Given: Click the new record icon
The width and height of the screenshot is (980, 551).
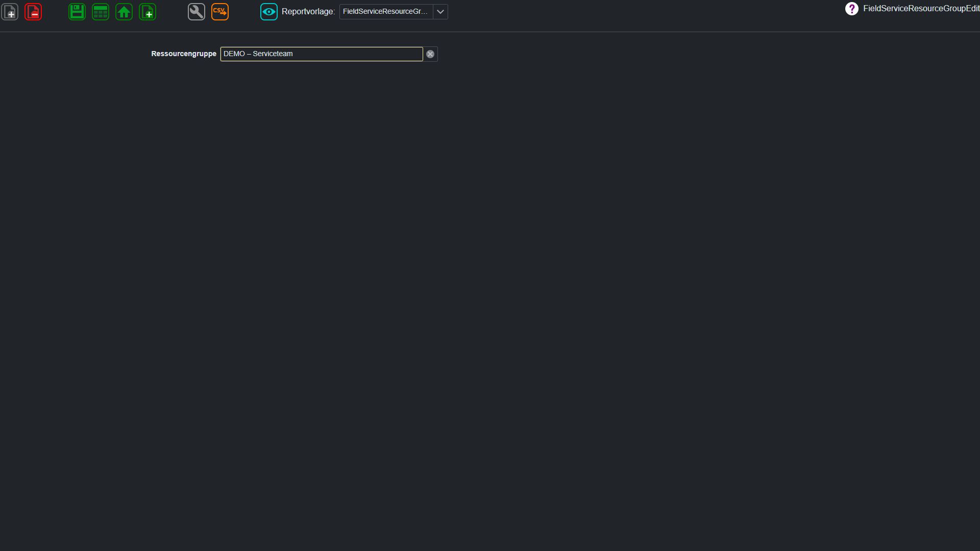Looking at the screenshot, I should click(10, 12).
